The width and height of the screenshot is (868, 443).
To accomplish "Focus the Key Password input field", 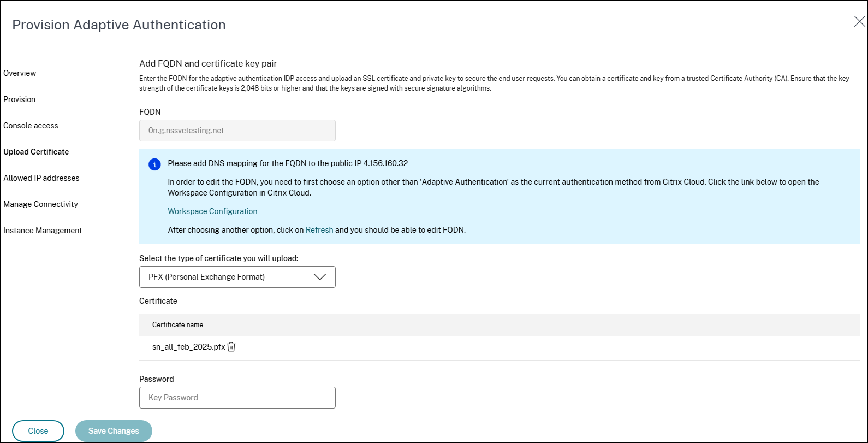I will pos(237,398).
